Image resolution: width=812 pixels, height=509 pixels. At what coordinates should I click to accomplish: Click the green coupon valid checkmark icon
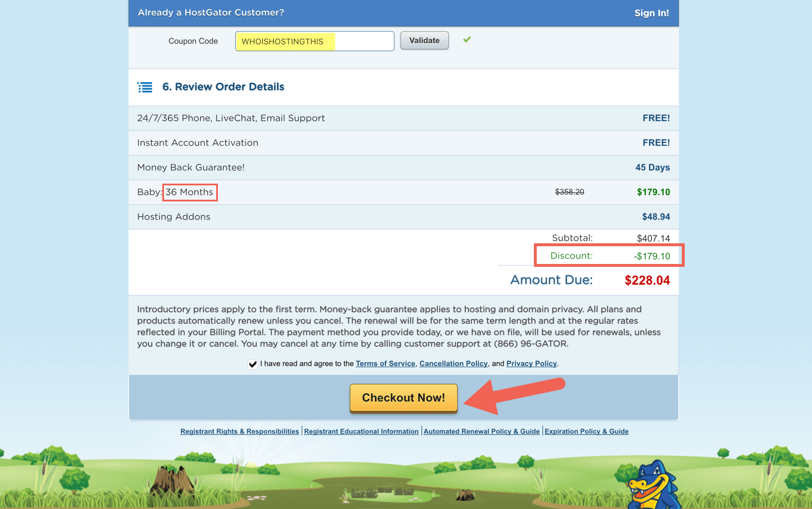[x=467, y=40]
